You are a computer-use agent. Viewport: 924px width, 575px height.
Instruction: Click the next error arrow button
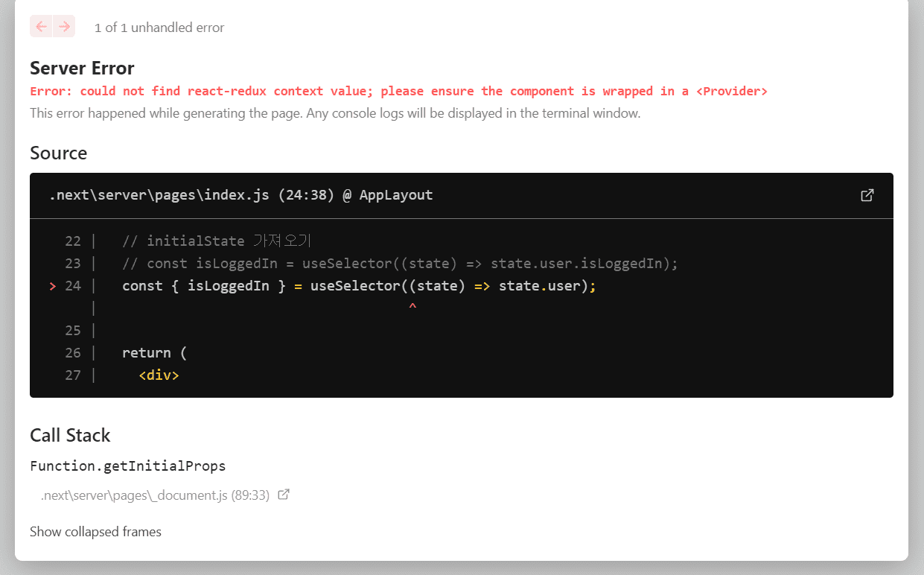point(65,27)
